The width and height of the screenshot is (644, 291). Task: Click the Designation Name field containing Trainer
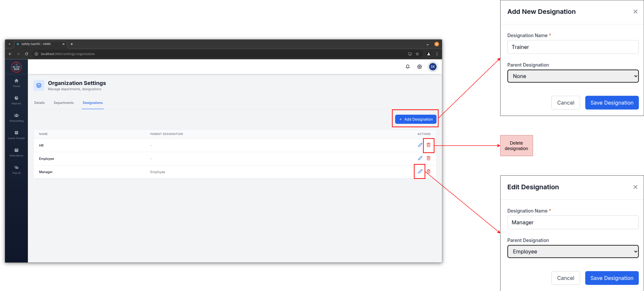click(x=573, y=47)
